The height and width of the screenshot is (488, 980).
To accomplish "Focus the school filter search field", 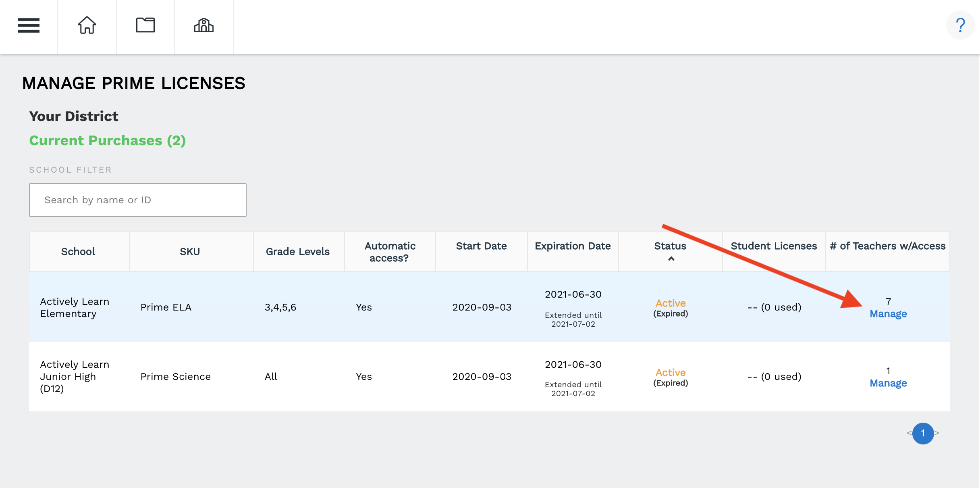I will point(138,200).
